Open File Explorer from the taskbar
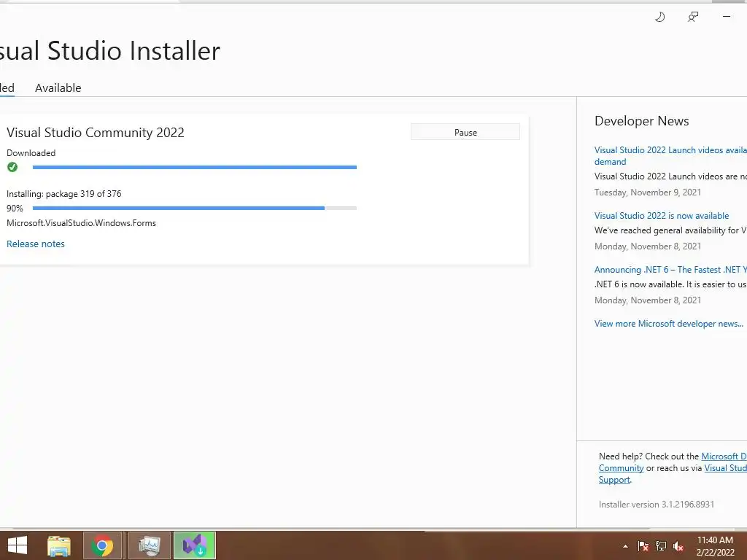This screenshot has width=747, height=560. click(59, 545)
